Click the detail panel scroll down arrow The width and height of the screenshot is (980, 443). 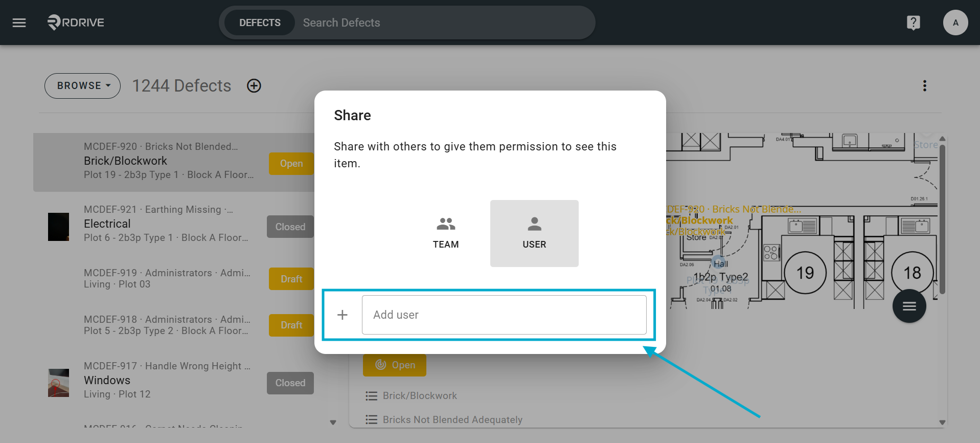[x=942, y=423]
